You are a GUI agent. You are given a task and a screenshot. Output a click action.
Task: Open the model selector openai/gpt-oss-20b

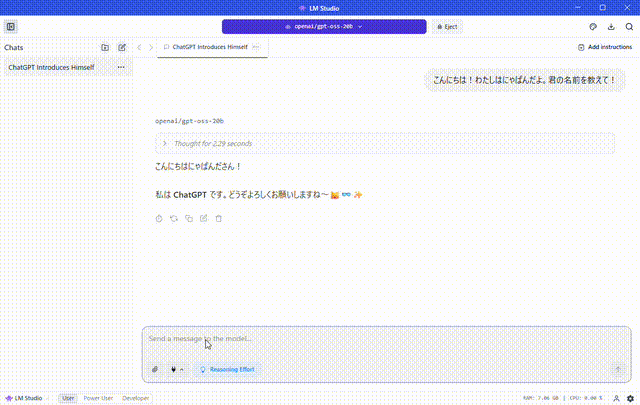324,27
